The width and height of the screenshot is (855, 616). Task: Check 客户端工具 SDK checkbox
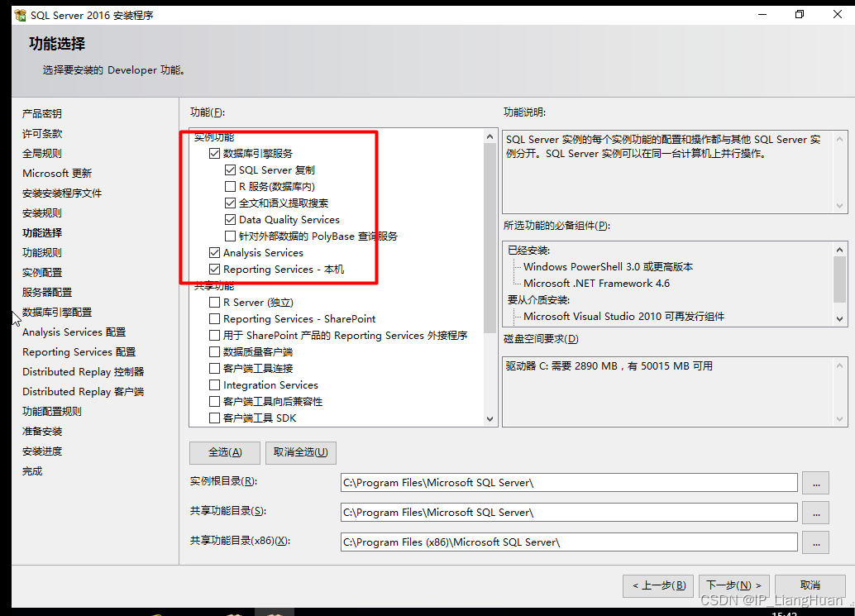coord(214,418)
